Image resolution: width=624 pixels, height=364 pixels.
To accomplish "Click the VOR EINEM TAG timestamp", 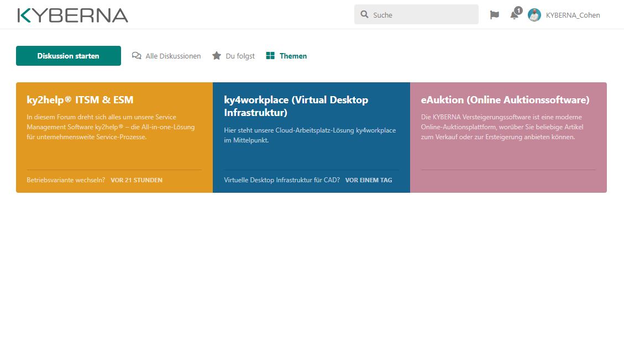I will 369,180.
